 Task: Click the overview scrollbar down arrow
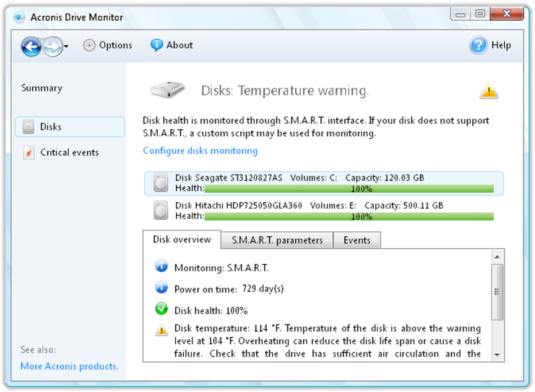[497, 355]
